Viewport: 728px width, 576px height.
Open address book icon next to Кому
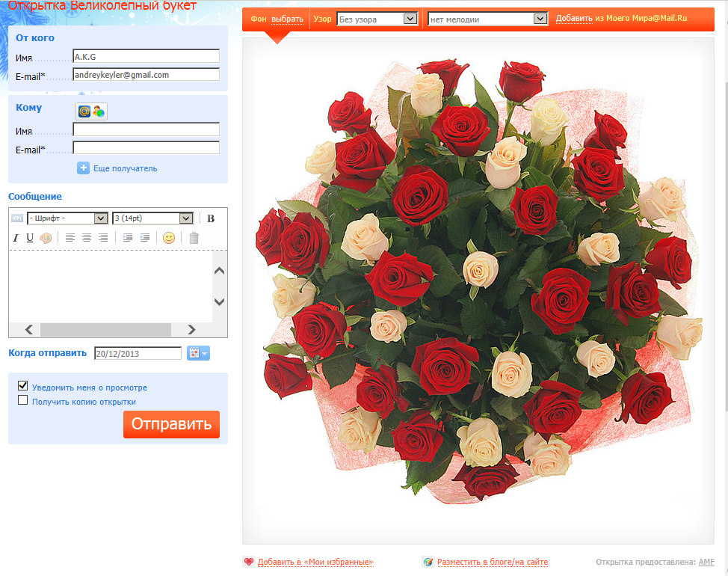pos(91,111)
